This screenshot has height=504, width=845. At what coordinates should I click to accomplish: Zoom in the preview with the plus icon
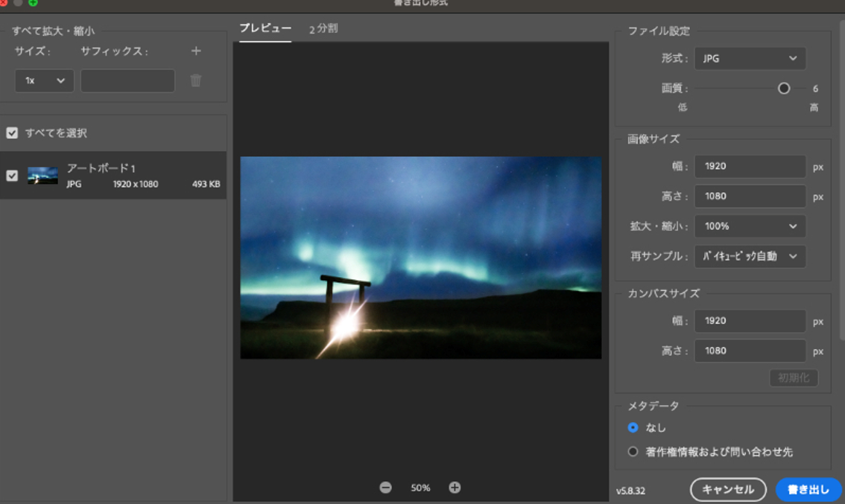[x=455, y=488]
